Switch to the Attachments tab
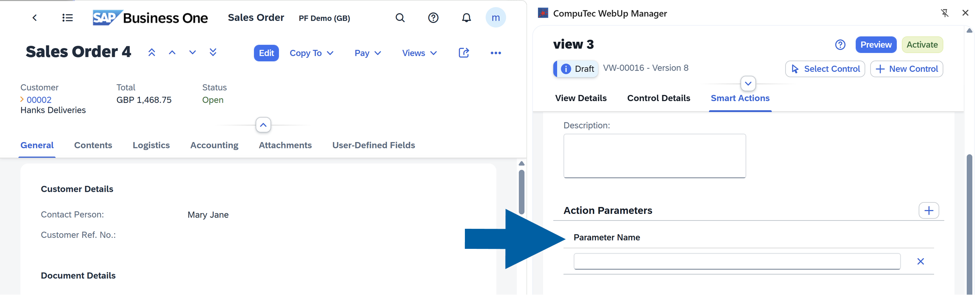 click(285, 145)
